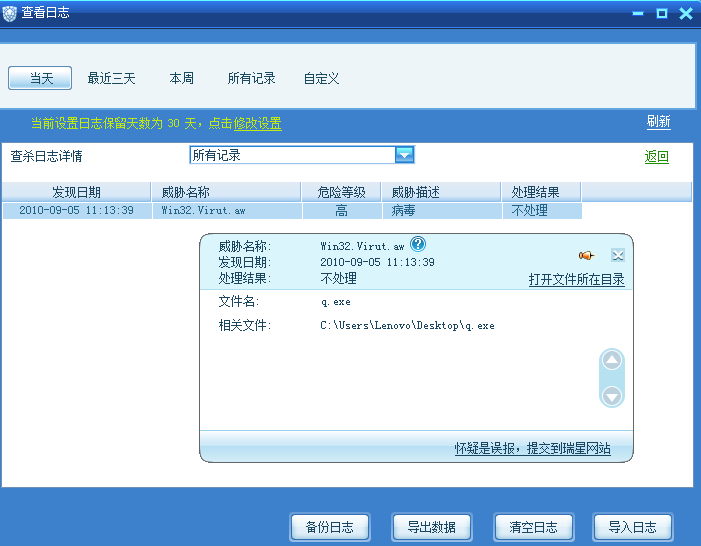Viewport: 701px width, 546px height.
Task: Click the 备份日志 button
Action: 330,527
